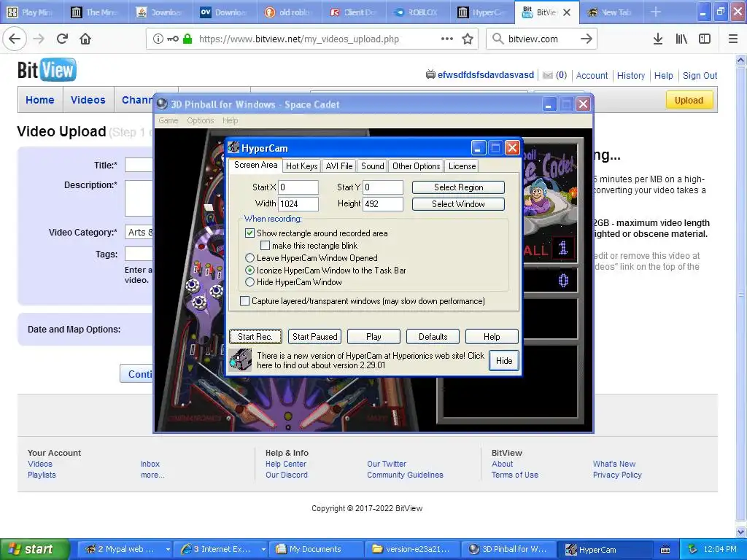Open the License tab

[462, 166]
